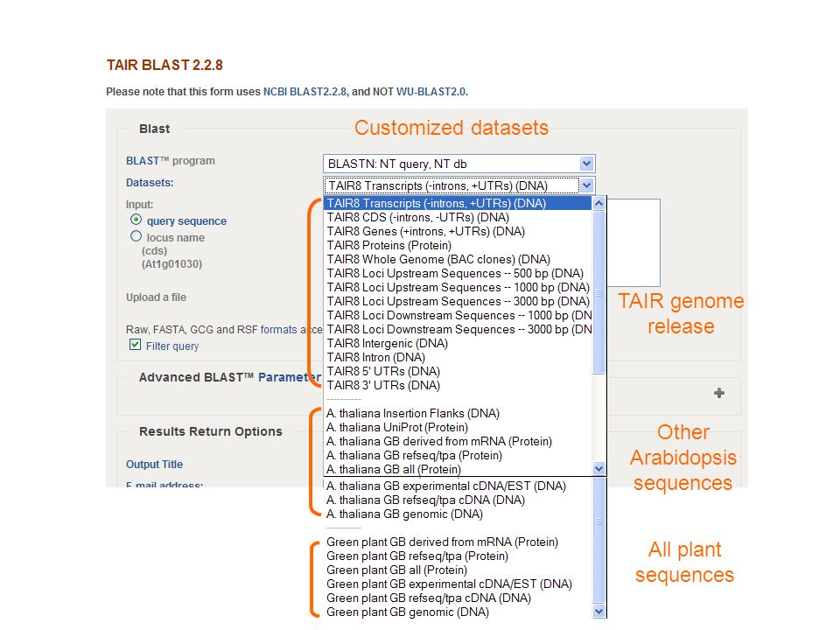Click the upper dataset list scroll down arrow
The height and width of the screenshot is (630, 840).
(x=598, y=469)
